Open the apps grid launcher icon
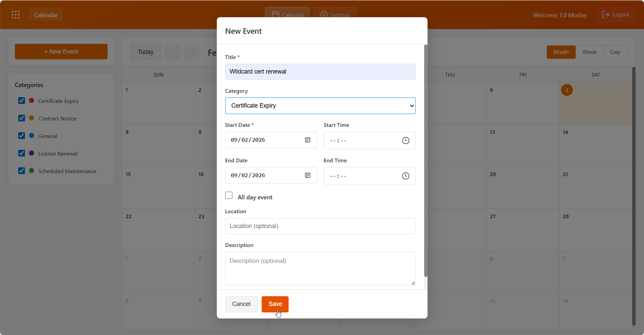Image resolution: width=644 pixels, height=335 pixels. pos(16,15)
